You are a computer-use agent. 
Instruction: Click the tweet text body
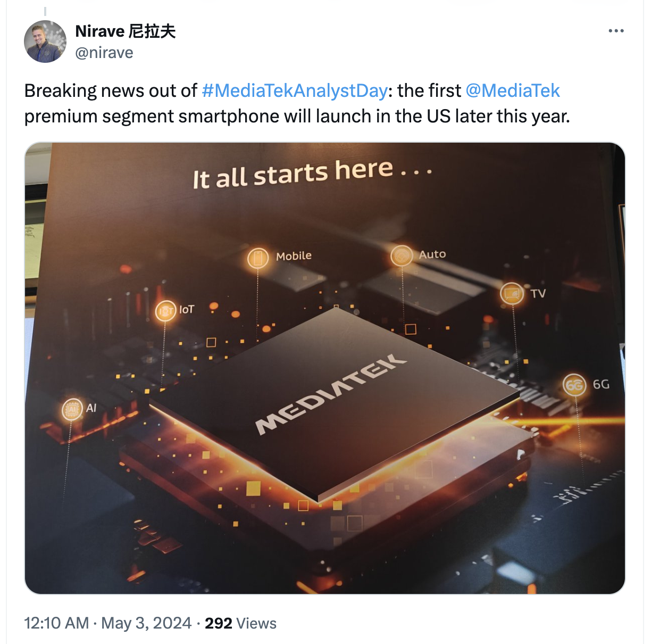[297, 103]
